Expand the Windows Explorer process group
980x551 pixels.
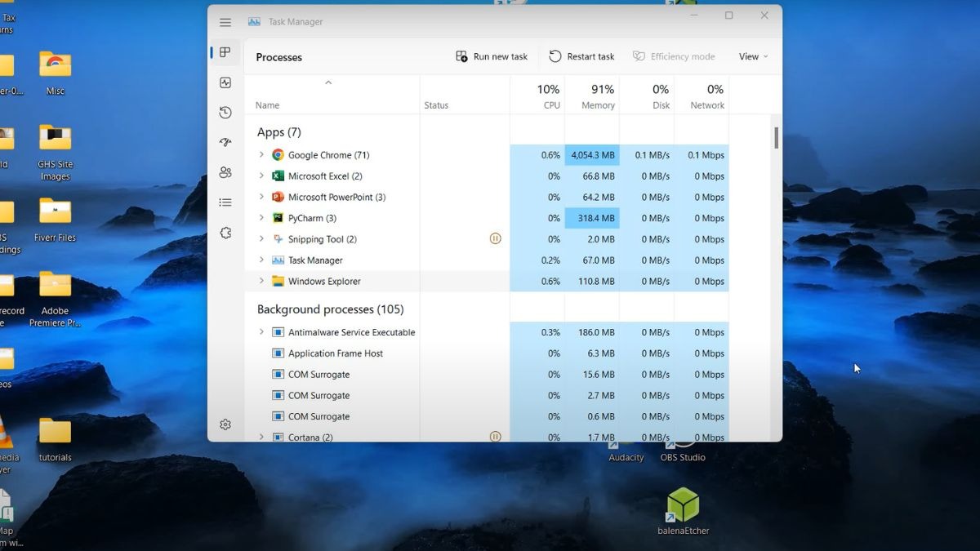click(261, 281)
